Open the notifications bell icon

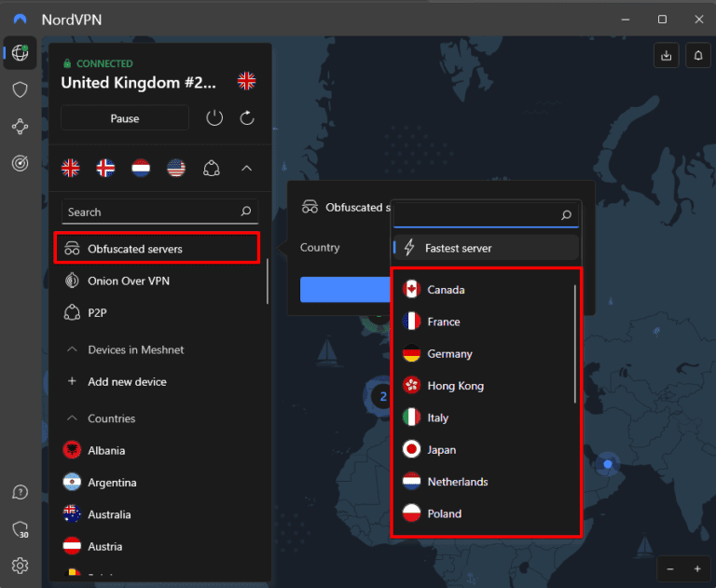point(697,56)
